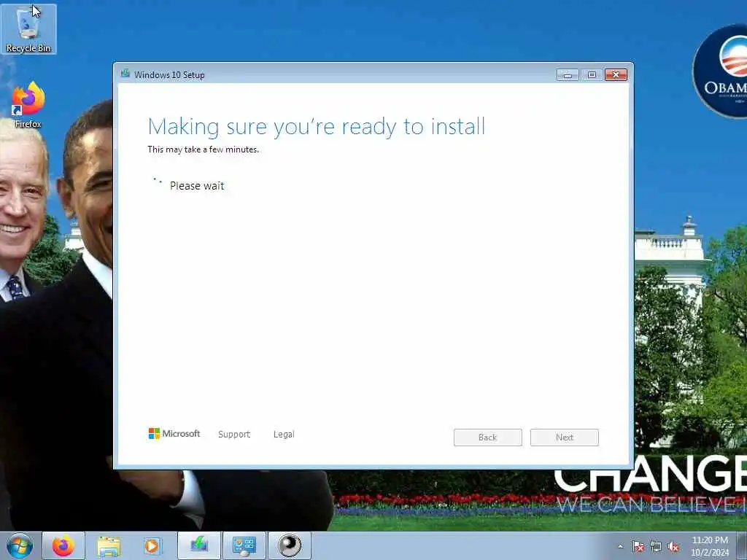Image resolution: width=747 pixels, height=560 pixels.
Task: Open the Control Panel taskbar button
Action: tap(244, 545)
